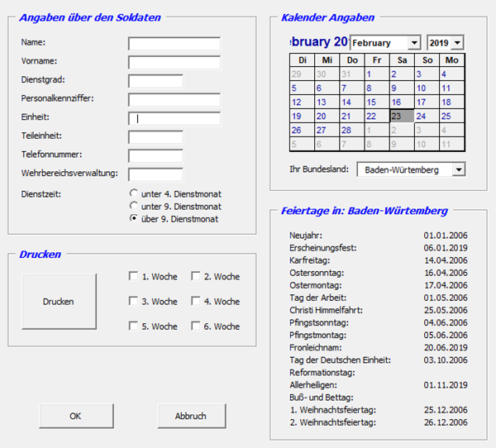The image size is (496, 448).
Task: Focus the Vorname text field
Action: tap(174, 62)
